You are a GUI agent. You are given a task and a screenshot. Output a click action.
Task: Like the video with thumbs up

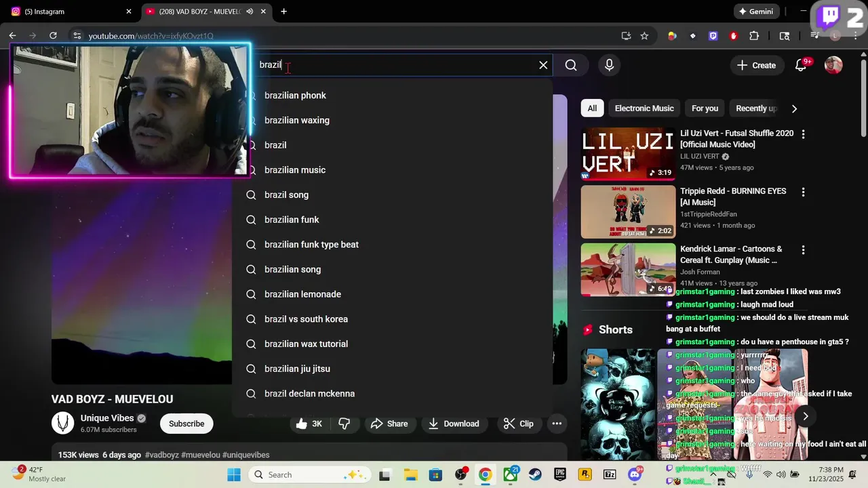(x=309, y=424)
